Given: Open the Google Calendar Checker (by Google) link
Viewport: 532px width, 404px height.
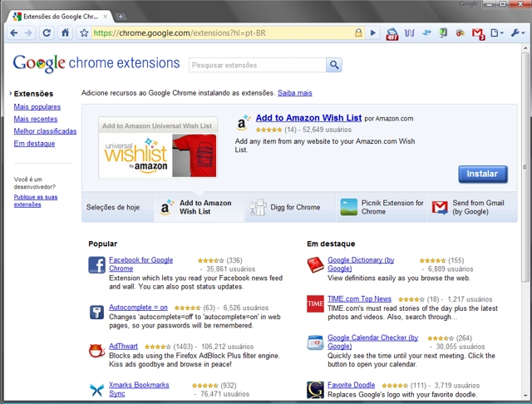Looking at the screenshot, I should coord(372,342).
